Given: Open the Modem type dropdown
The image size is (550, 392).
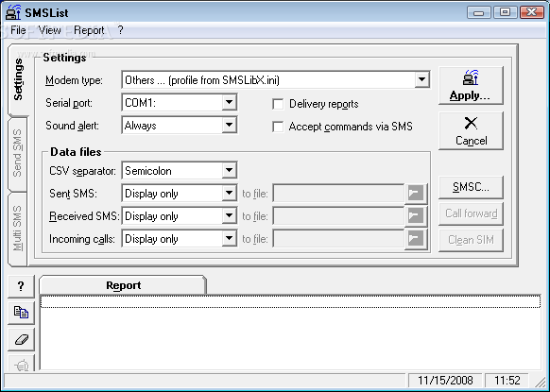Looking at the screenshot, I should tap(422, 80).
